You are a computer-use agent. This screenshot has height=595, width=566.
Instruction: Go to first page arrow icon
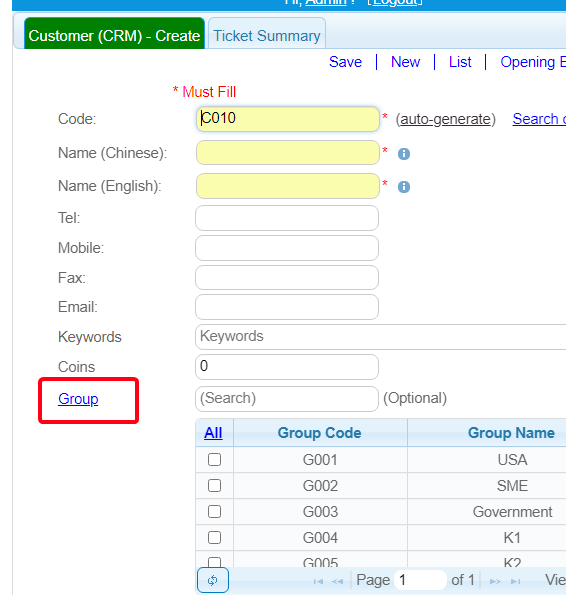pos(318,581)
